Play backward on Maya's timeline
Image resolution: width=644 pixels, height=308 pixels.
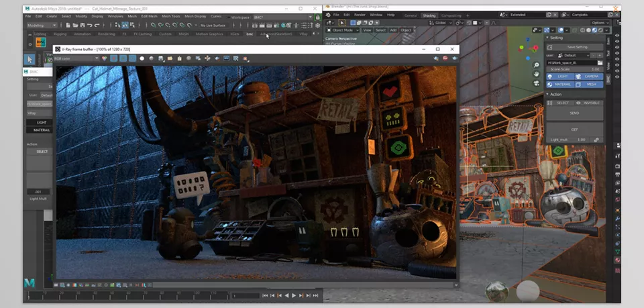[x=286, y=295]
